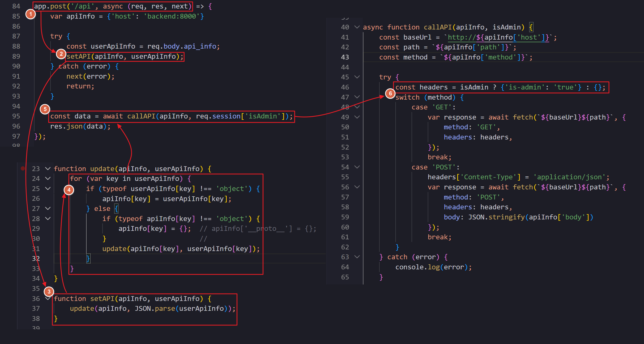Collapse the update function chevron at line 23

48,169
